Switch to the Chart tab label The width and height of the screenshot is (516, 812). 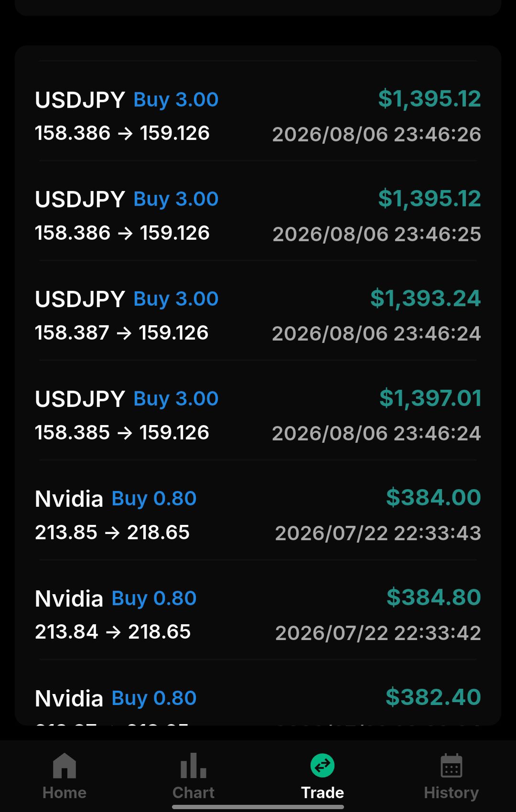pyautogui.click(x=193, y=793)
